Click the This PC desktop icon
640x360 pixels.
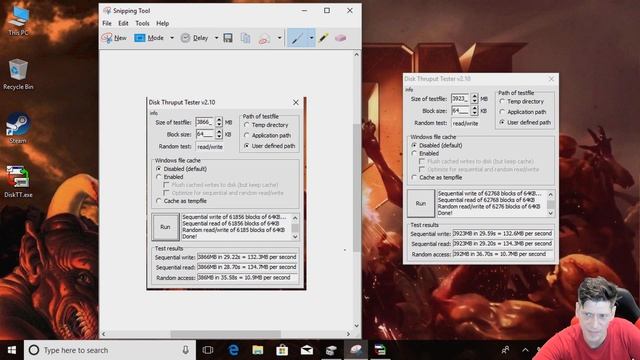tap(18, 20)
